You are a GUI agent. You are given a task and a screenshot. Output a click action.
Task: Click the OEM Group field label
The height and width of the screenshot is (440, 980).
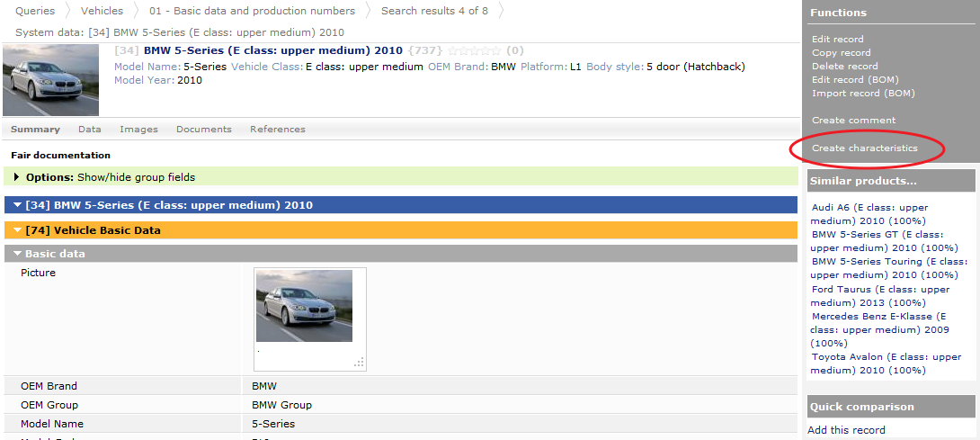tap(49, 405)
